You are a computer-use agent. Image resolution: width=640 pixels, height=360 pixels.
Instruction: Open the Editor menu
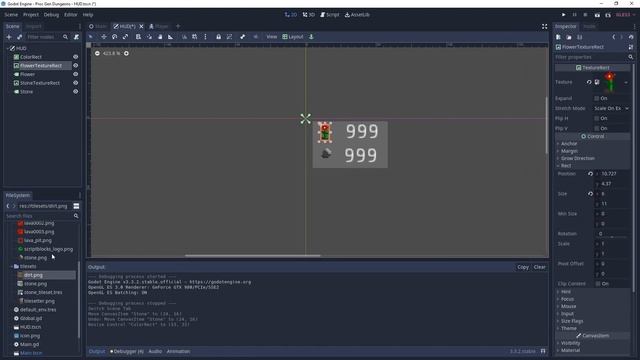pos(71,15)
